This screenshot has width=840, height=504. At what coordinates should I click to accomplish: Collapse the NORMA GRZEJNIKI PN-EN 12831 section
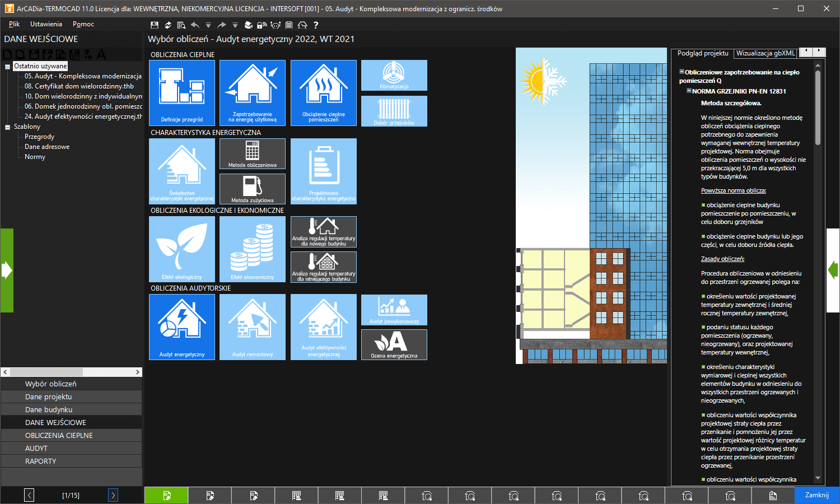click(x=689, y=91)
